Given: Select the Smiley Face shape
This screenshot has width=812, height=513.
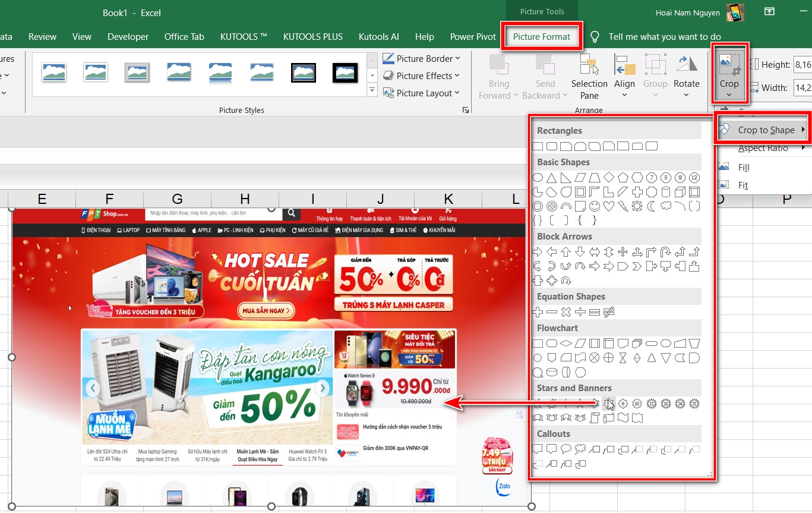Looking at the screenshot, I should [595, 206].
